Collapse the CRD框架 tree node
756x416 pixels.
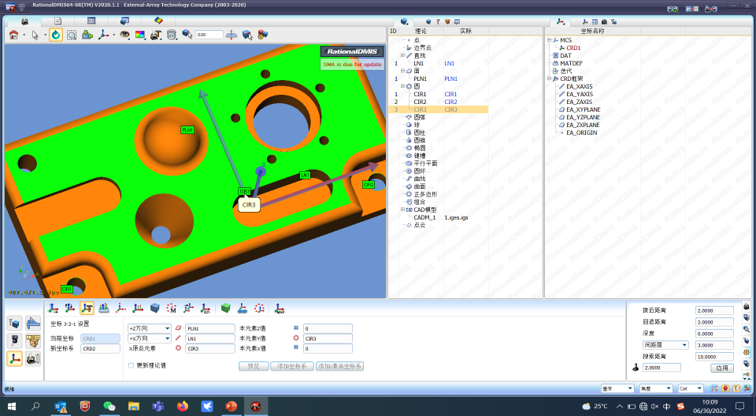pyautogui.click(x=549, y=79)
